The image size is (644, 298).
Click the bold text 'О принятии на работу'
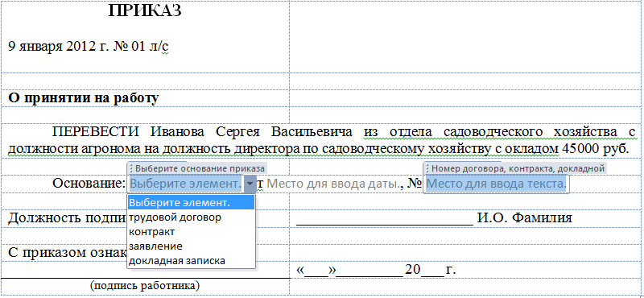[x=84, y=98]
